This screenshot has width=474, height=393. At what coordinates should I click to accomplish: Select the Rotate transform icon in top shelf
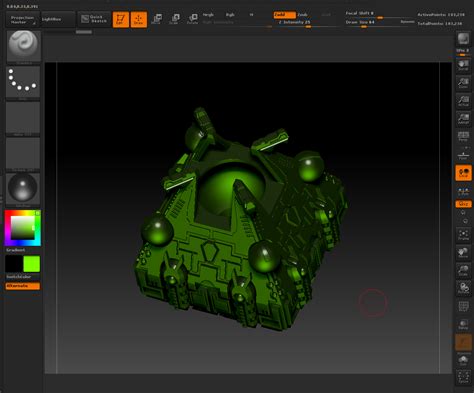[x=192, y=19]
